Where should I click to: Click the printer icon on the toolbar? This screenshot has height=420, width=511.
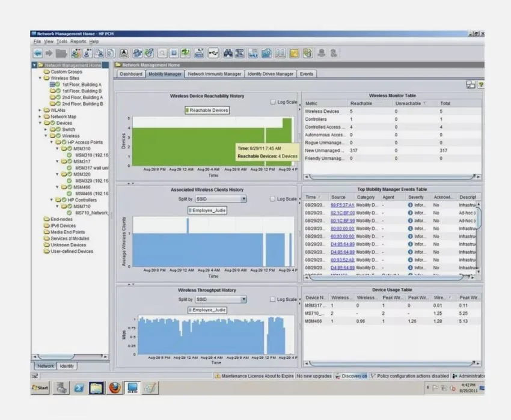coord(198,53)
